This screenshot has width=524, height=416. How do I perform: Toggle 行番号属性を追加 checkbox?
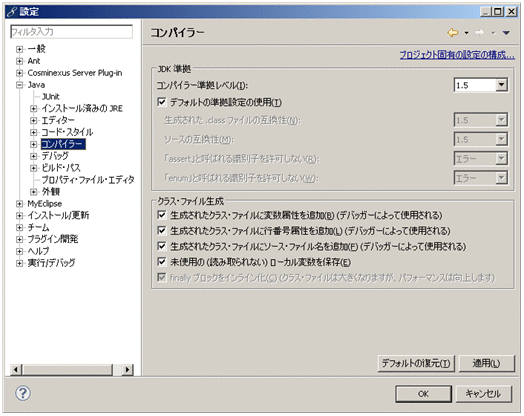162,231
